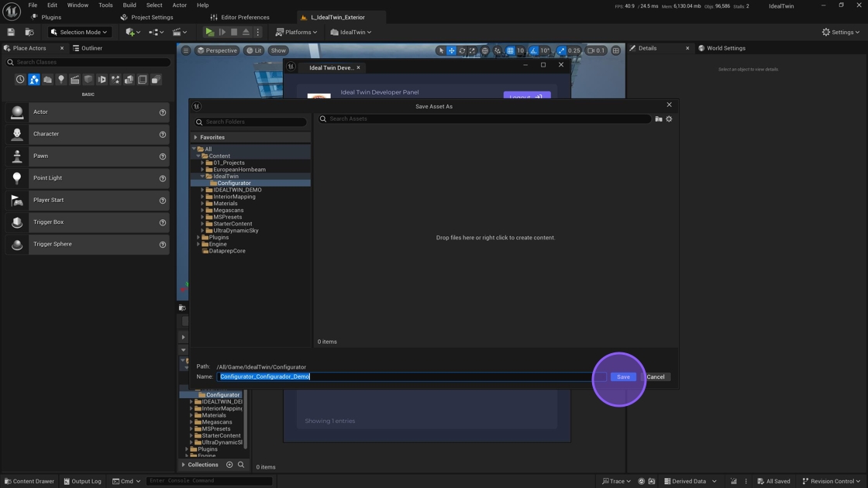This screenshot has width=868, height=488.
Task: Toggle the world/local coordinate globe icon
Action: click(485, 50)
